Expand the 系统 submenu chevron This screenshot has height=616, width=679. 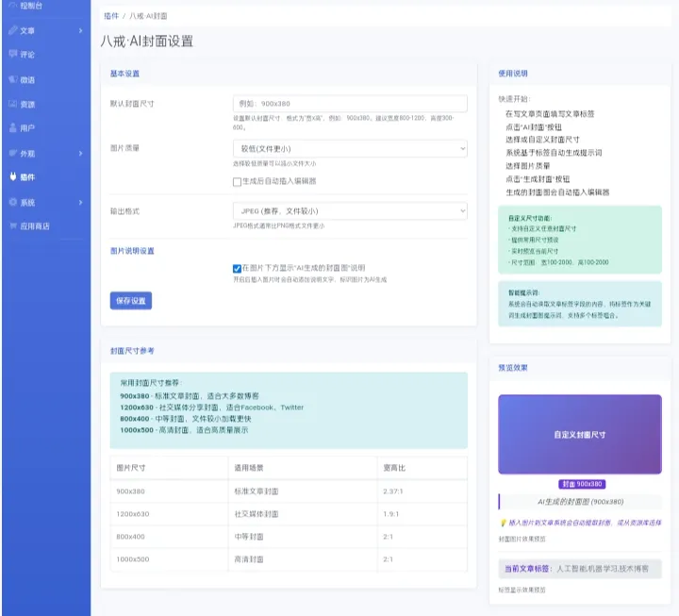click(x=80, y=202)
